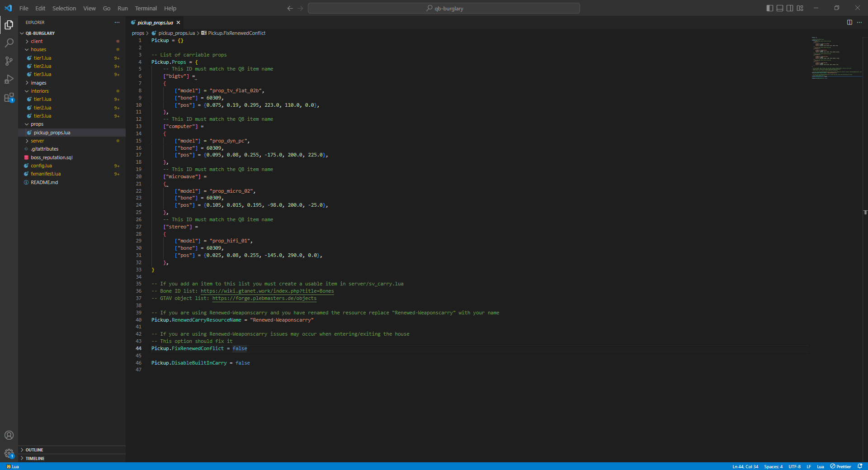The image size is (868, 470).
Task: Open the gtanet Bone ID wiki link
Action: (x=267, y=291)
